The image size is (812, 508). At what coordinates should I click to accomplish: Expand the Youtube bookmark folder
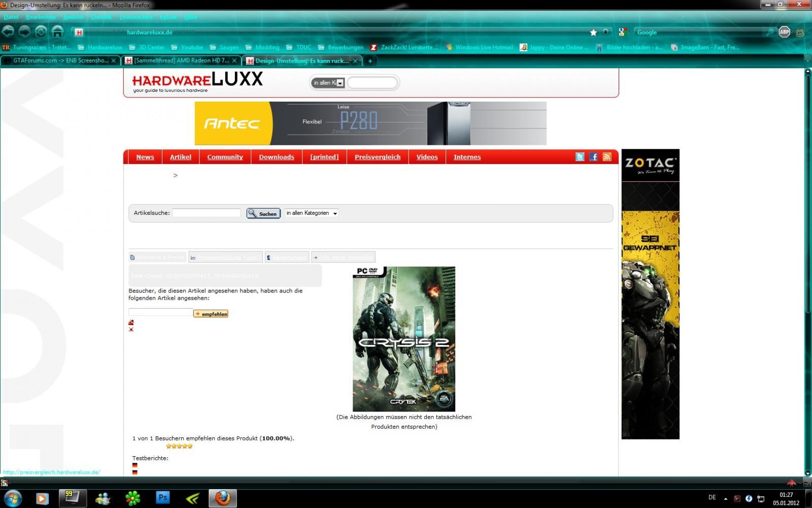point(187,47)
